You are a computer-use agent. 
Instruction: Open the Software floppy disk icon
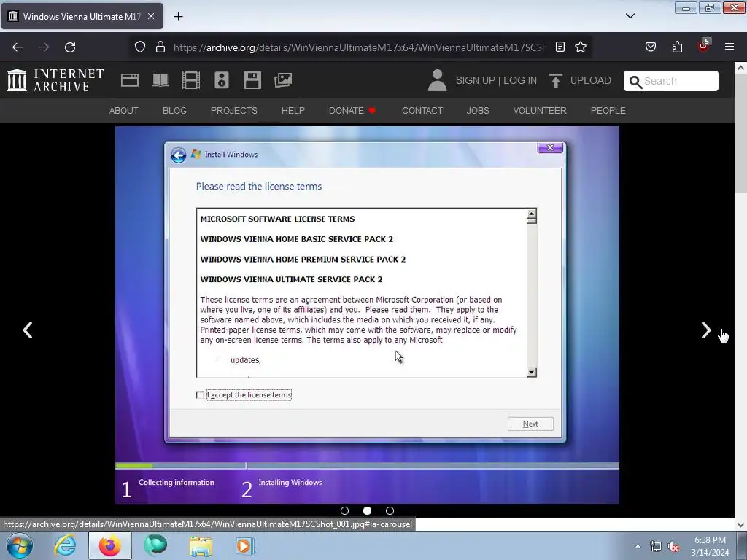point(252,80)
